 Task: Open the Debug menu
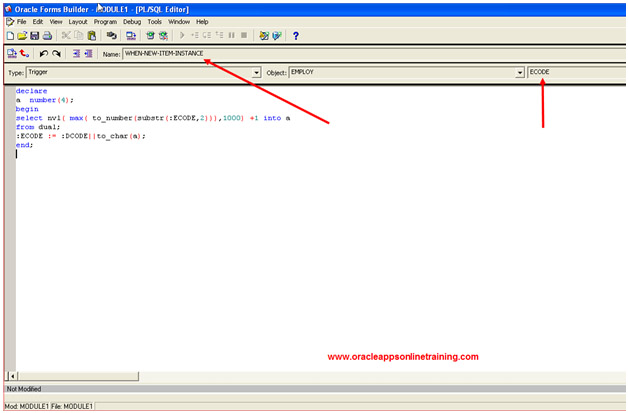pyautogui.click(x=132, y=21)
